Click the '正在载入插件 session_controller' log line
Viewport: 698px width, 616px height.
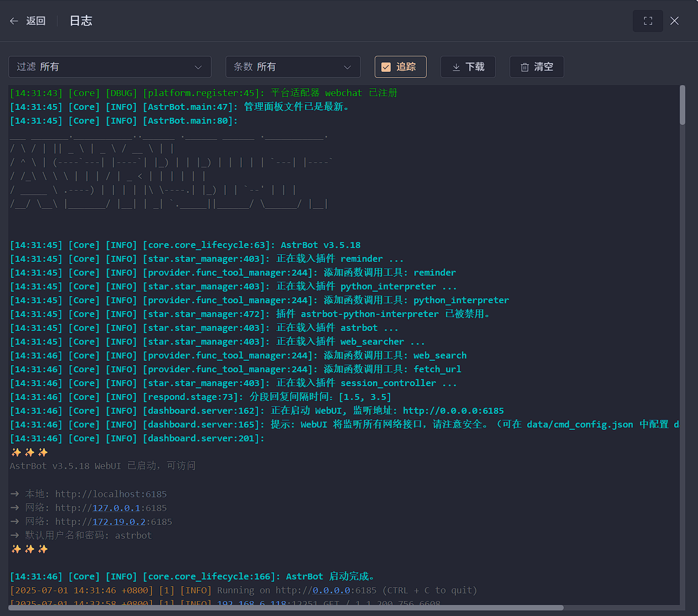coord(233,383)
